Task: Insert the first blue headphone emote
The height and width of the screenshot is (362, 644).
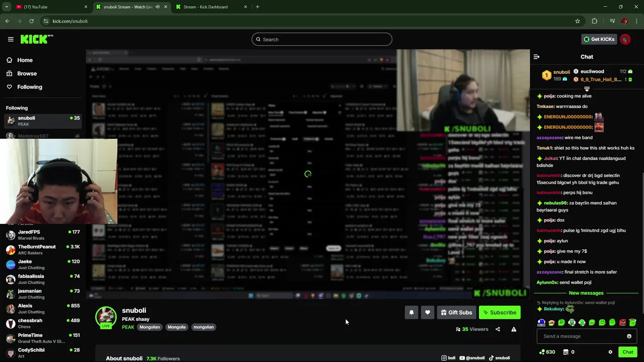Action: click(541, 323)
